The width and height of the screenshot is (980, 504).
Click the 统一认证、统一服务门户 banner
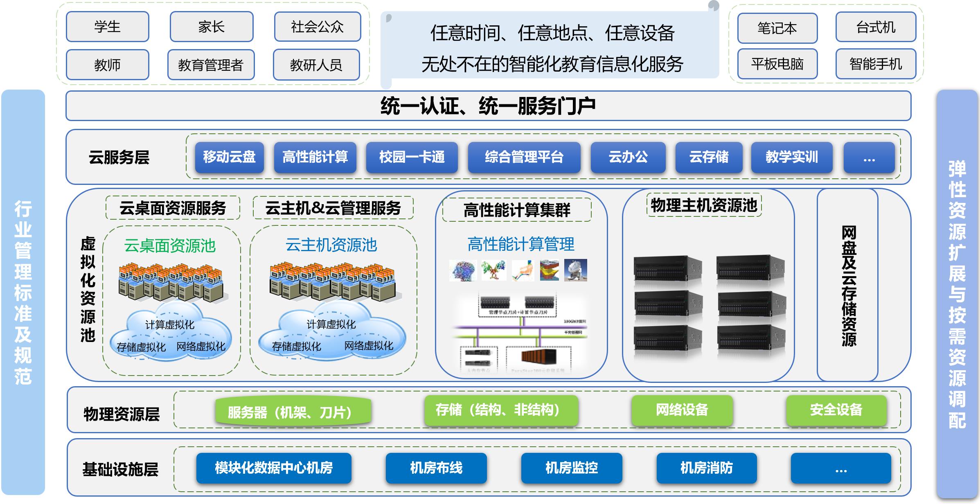488,106
